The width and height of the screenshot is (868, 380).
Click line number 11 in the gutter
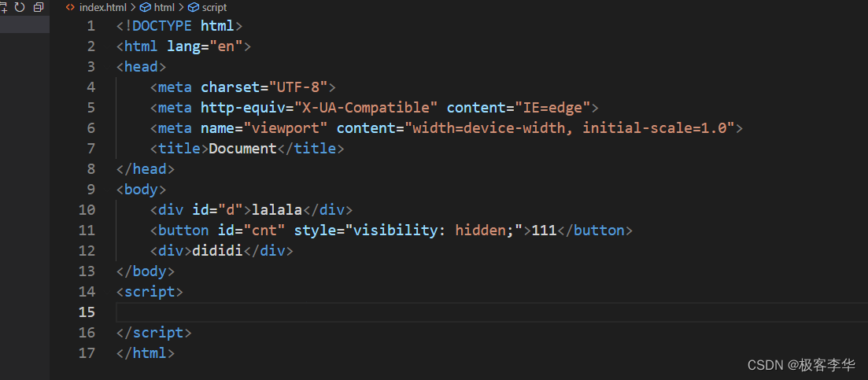pyautogui.click(x=86, y=231)
